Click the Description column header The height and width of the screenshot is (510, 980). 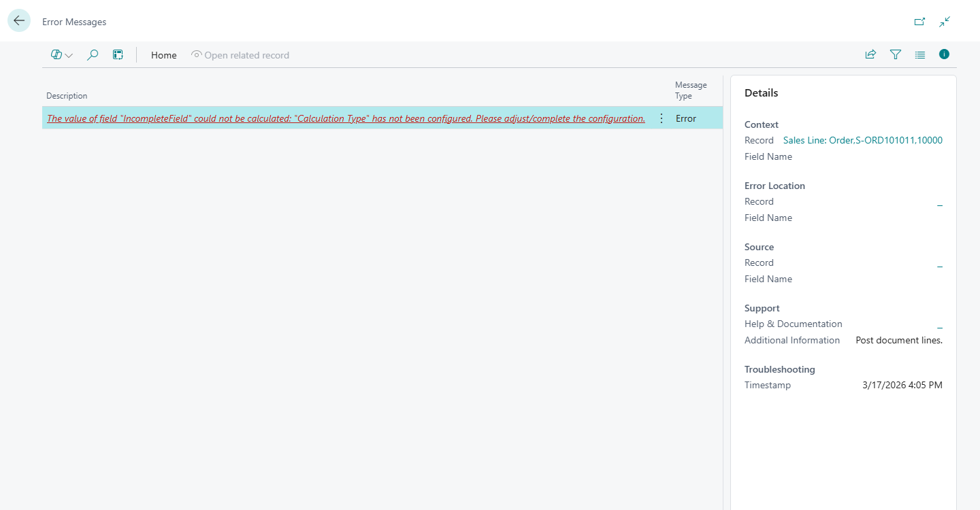[x=67, y=96]
